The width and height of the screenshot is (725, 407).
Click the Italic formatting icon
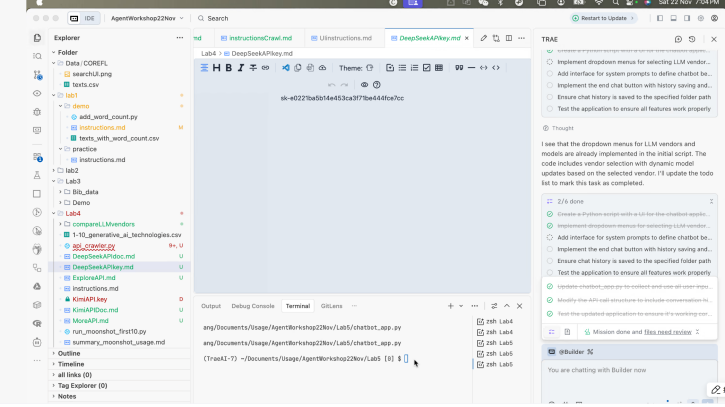click(x=241, y=68)
